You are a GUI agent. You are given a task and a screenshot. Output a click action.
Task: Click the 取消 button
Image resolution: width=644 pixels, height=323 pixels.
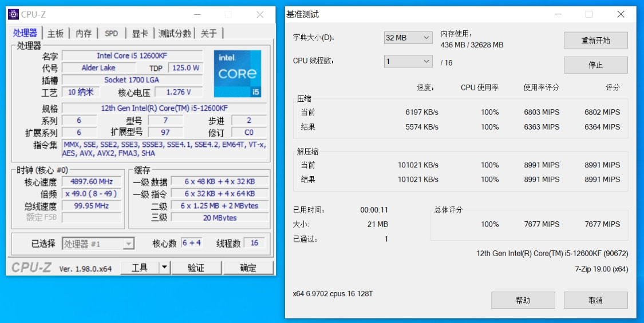595,300
